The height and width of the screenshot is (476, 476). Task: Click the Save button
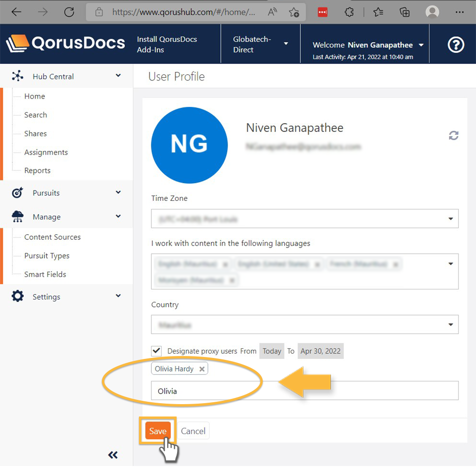pyautogui.click(x=158, y=431)
